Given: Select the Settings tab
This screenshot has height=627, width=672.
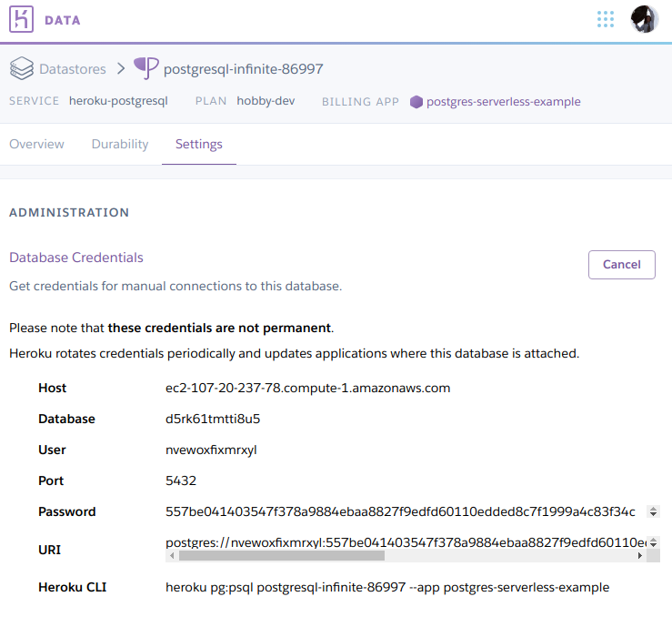Looking at the screenshot, I should pyautogui.click(x=199, y=144).
